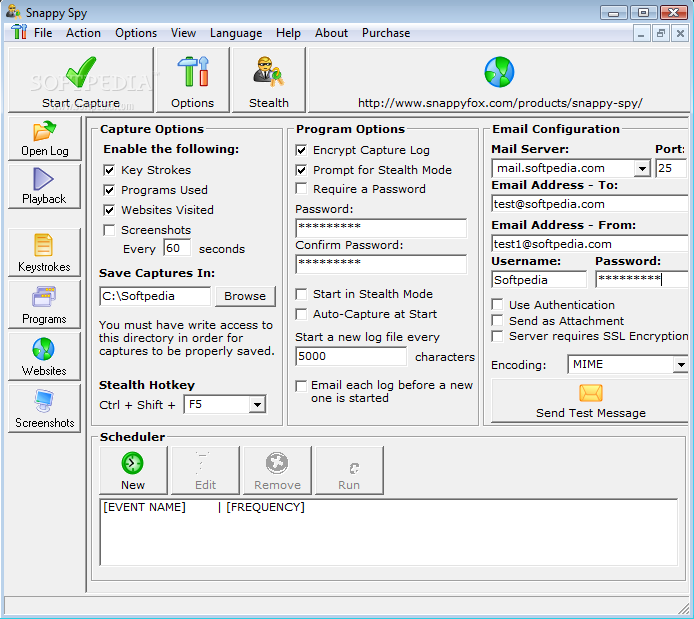The image size is (694, 619).
Task: Open the Help menu
Action: 288,33
